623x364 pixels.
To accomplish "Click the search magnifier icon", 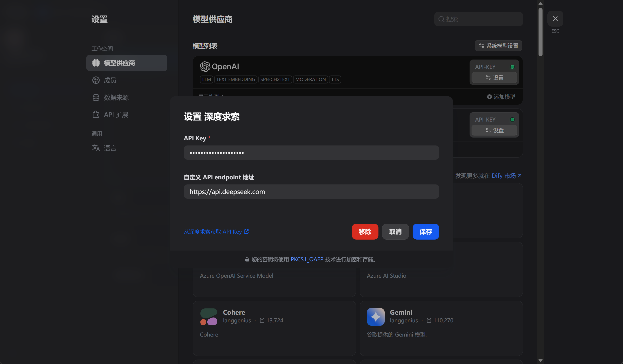I will pyautogui.click(x=441, y=19).
